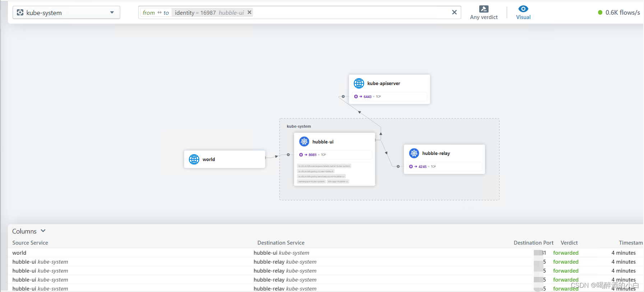This screenshot has height=292, width=644.
Task: Remove the identity=16987 hubble-ui filter tag
Action: click(249, 12)
